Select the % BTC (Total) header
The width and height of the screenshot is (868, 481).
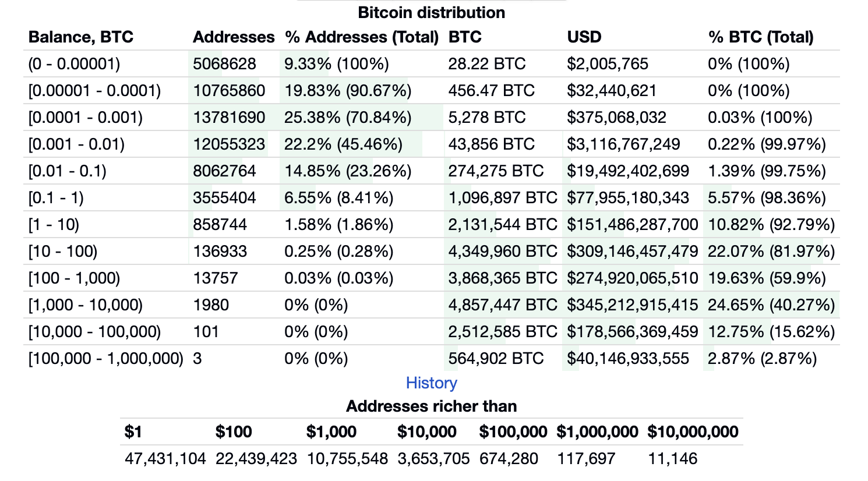click(760, 37)
